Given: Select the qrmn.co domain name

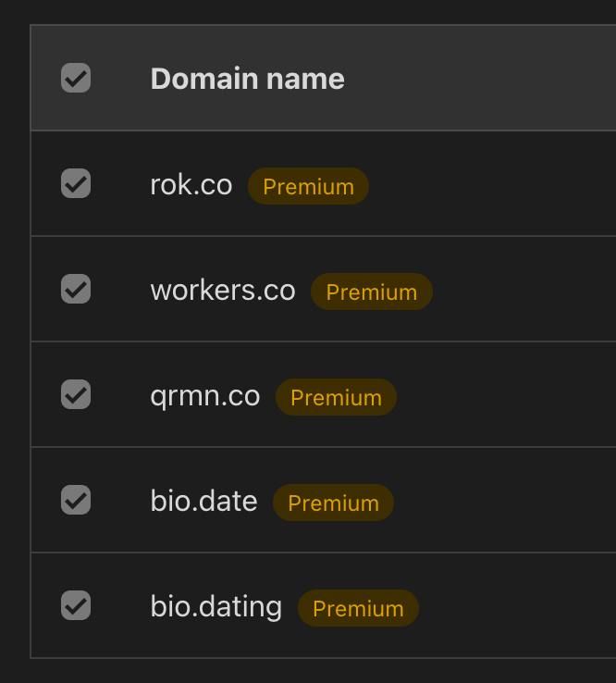Looking at the screenshot, I should coord(204,395).
